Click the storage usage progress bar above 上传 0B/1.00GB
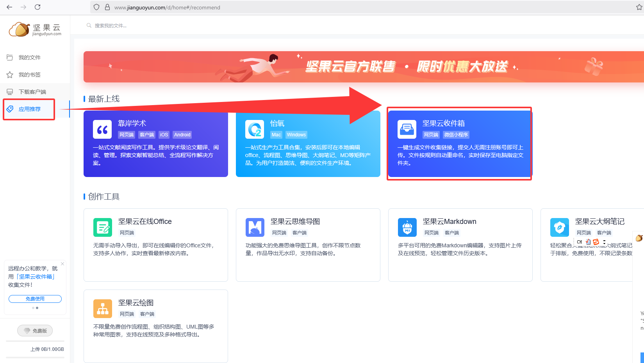644x363 pixels. [x=35, y=341]
